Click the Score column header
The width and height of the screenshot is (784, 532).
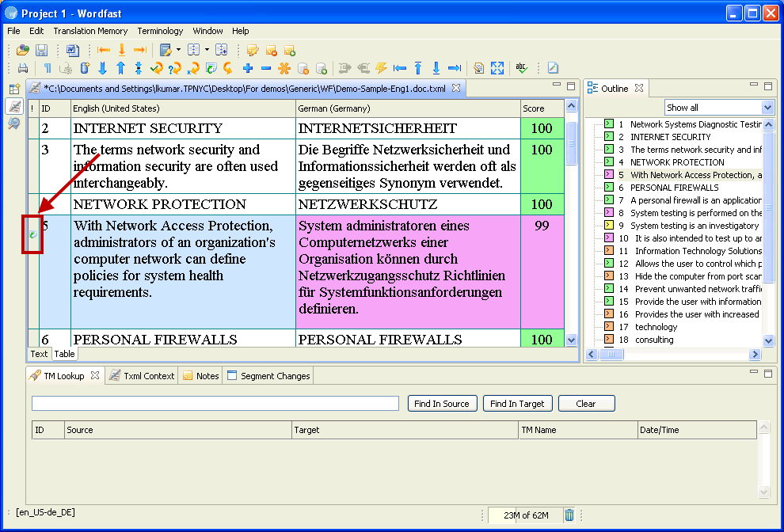tap(542, 108)
